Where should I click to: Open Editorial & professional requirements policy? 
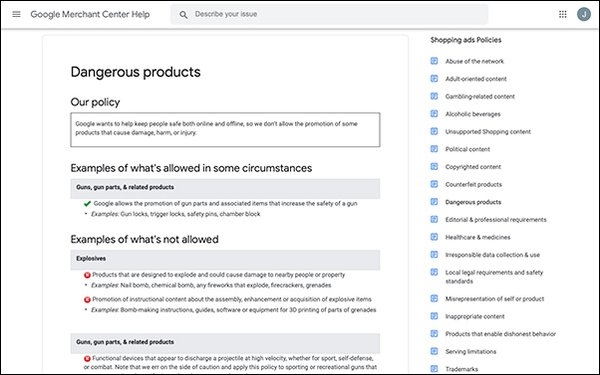(x=496, y=220)
